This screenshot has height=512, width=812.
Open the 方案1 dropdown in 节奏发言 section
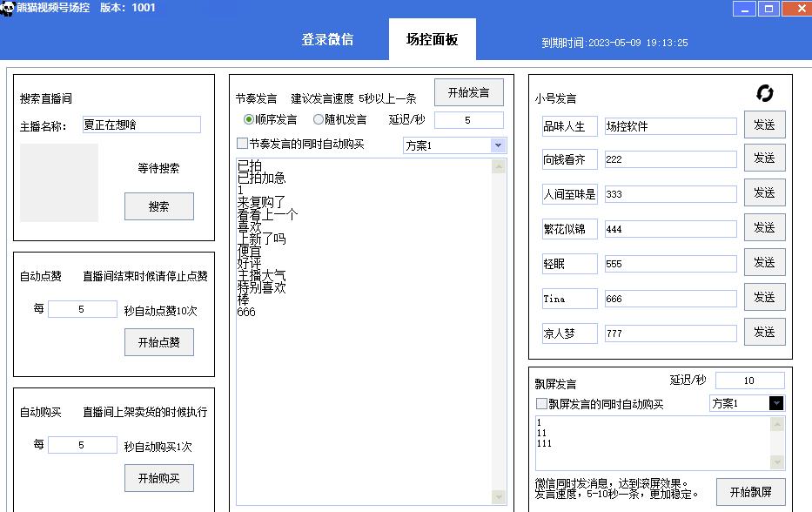(x=499, y=144)
